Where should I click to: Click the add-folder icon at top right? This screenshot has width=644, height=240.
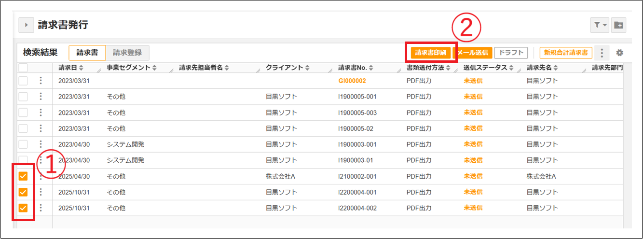(619, 25)
